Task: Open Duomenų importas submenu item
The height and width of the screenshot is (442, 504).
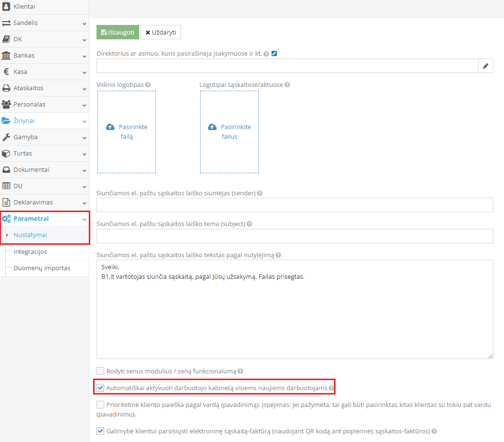Action: point(42,268)
